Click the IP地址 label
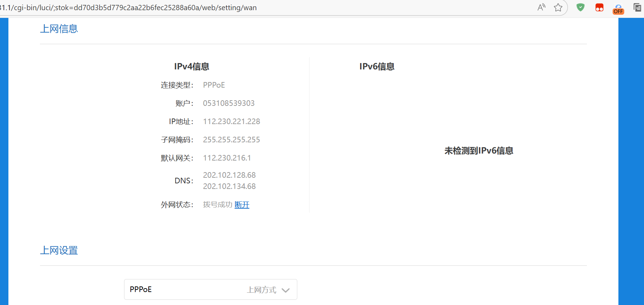Image resolution: width=644 pixels, height=305 pixels. pos(181,122)
